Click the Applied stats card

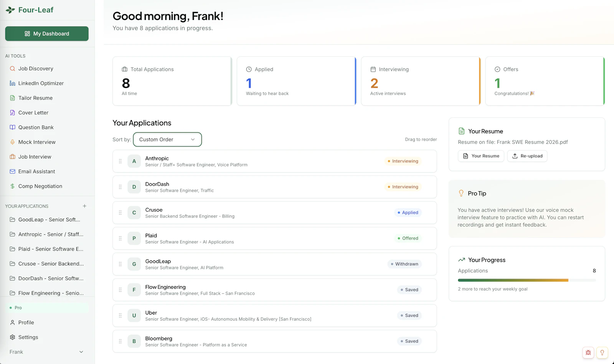click(x=297, y=81)
